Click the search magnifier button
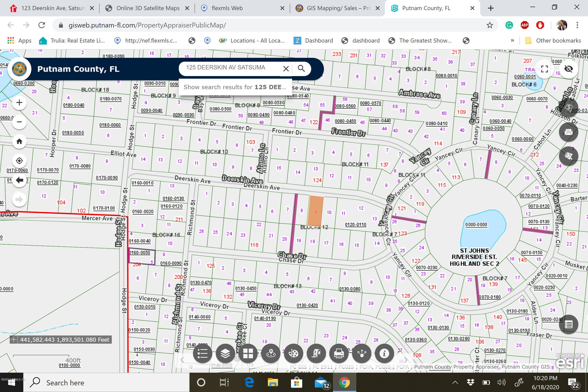 point(301,69)
